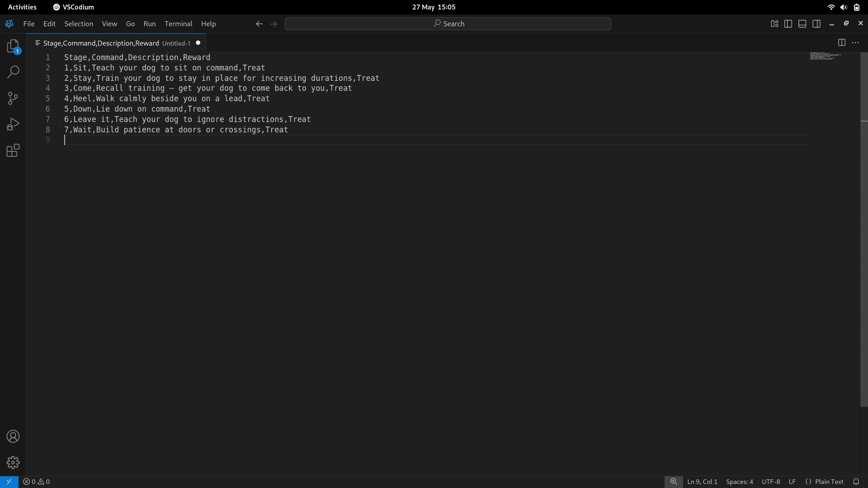Open the Explorer view in activity bar
Viewport: 868px width, 488px height.
click(13, 46)
